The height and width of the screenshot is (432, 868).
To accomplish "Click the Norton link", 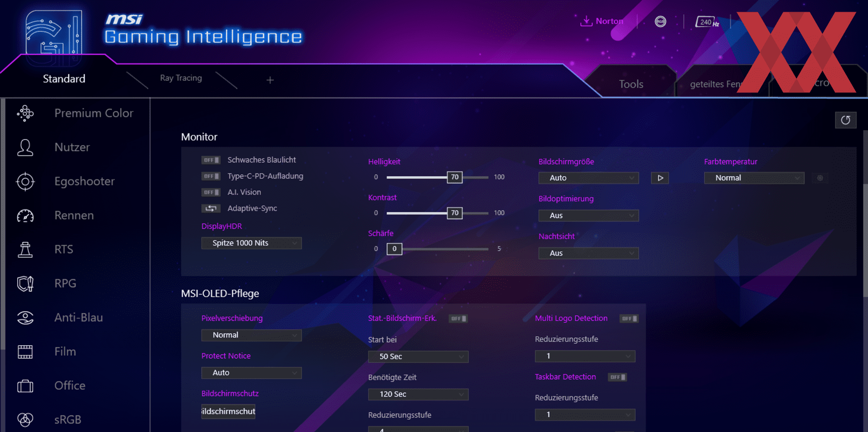I will 609,21.
